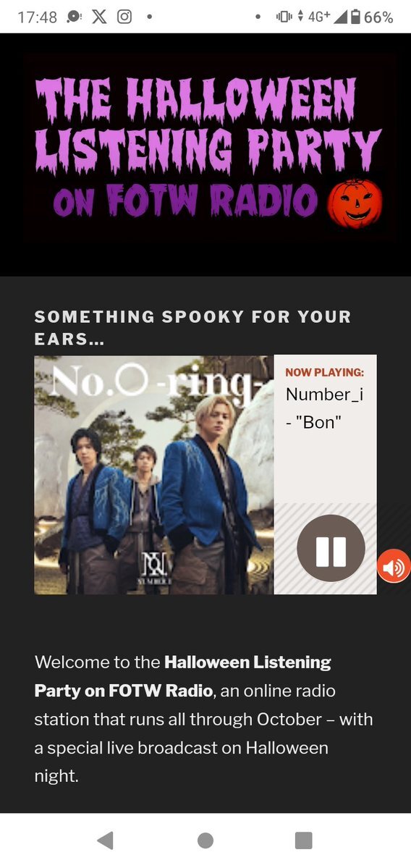Tap the Instagram notification icon in status bar

(x=125, y=17)
